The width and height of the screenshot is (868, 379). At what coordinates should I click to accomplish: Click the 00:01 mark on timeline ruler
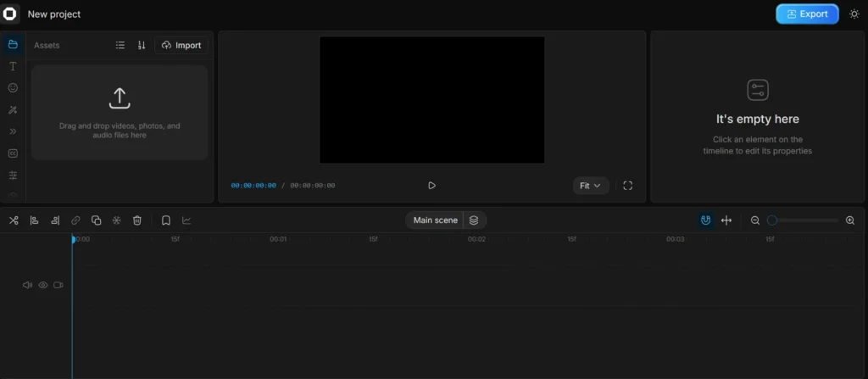click(278, 239)
